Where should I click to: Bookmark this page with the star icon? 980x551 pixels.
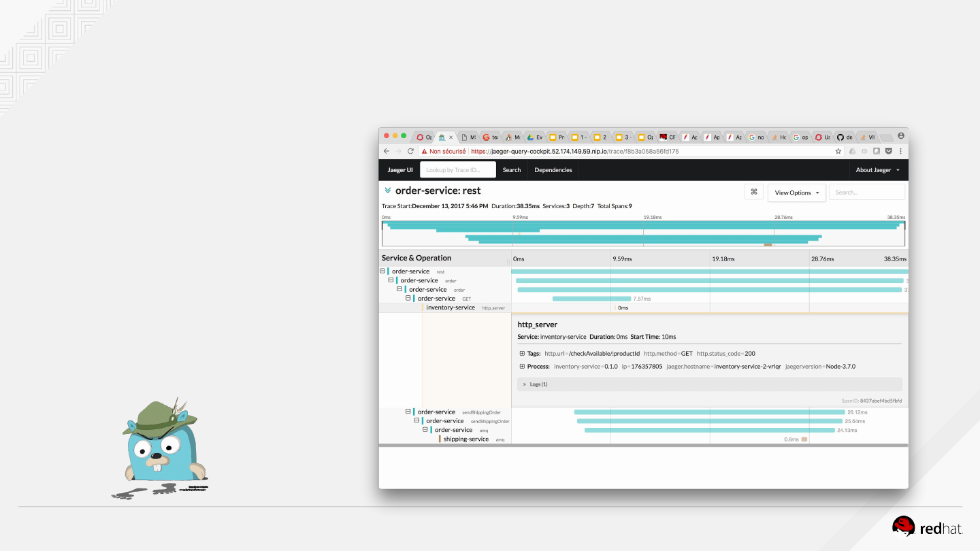pos(838,151)
